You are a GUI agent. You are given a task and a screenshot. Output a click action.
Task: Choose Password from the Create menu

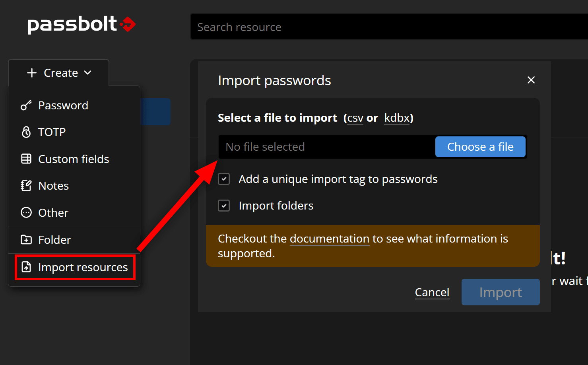[x=63, y=105]
